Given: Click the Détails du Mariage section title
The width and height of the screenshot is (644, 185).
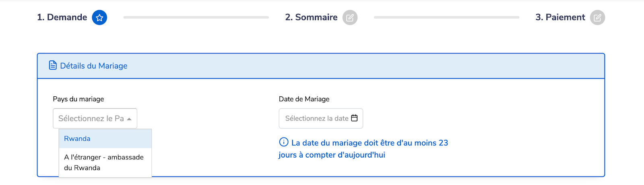Looking at the screenshot, I should coord(93,66).
